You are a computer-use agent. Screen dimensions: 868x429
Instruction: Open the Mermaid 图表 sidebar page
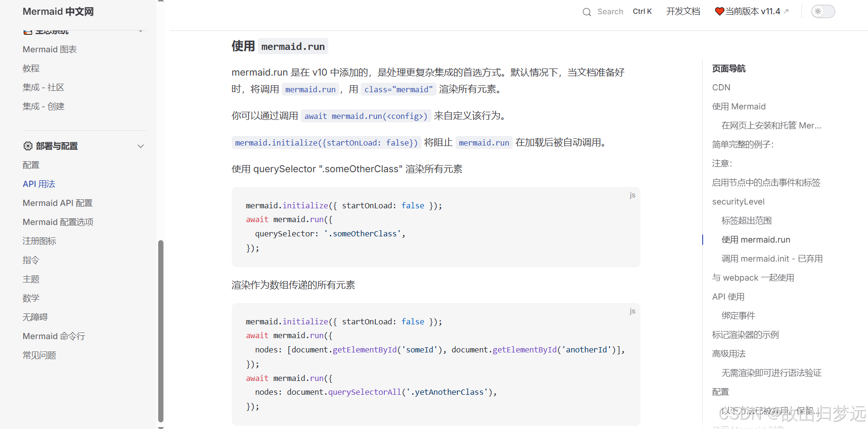coord(50,49)
